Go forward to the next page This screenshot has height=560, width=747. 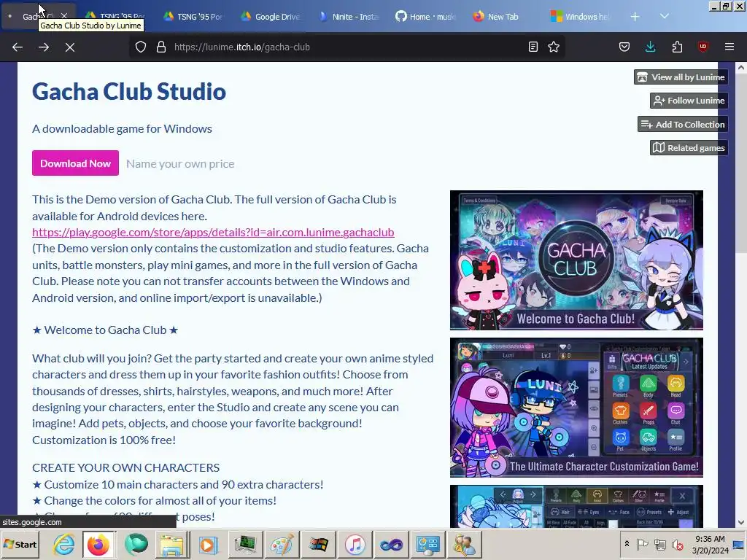point(44,47)
